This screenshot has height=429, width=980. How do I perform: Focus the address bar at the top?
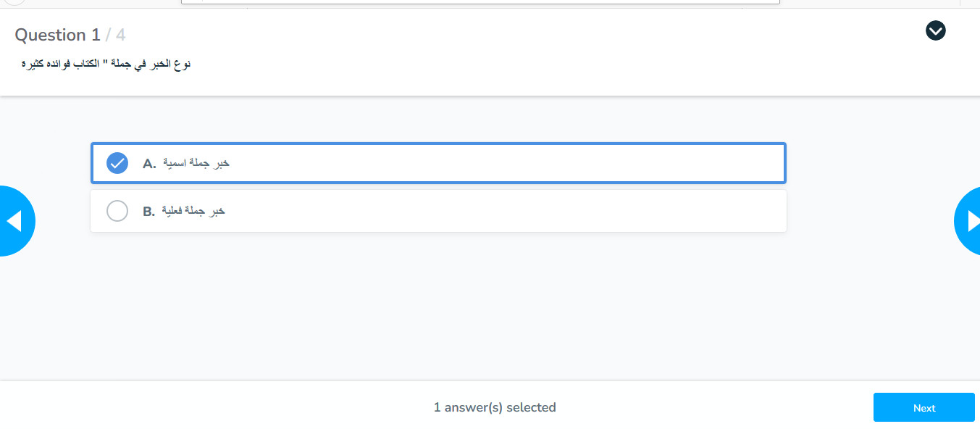click(480, 2)
